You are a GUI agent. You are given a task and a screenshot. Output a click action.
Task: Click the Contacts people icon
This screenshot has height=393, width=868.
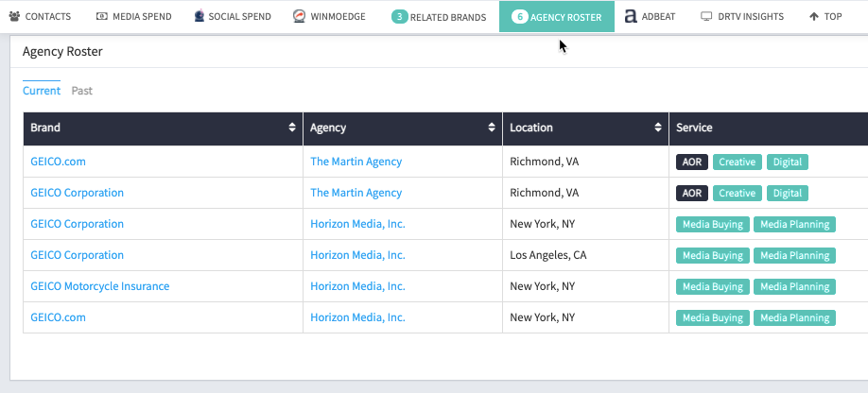click(x=14, y=16)
